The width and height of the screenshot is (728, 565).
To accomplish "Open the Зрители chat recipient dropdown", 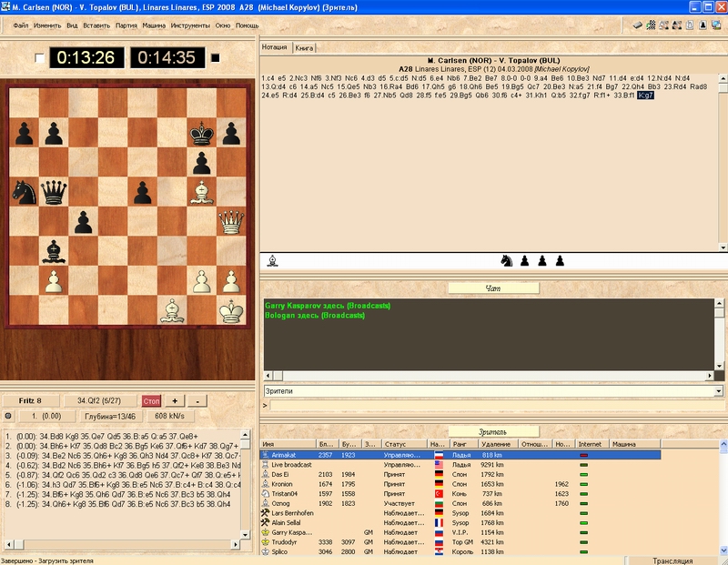I will [719, 391].
